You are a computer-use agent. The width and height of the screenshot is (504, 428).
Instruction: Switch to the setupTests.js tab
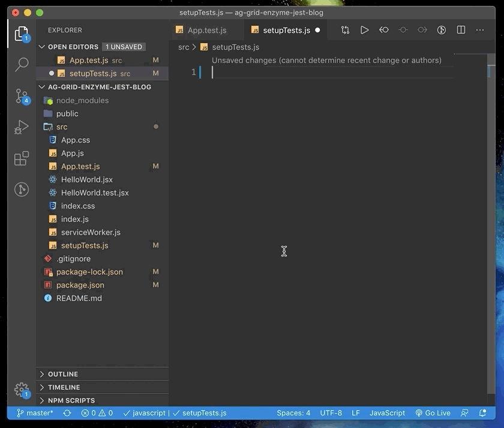[286, 30]
